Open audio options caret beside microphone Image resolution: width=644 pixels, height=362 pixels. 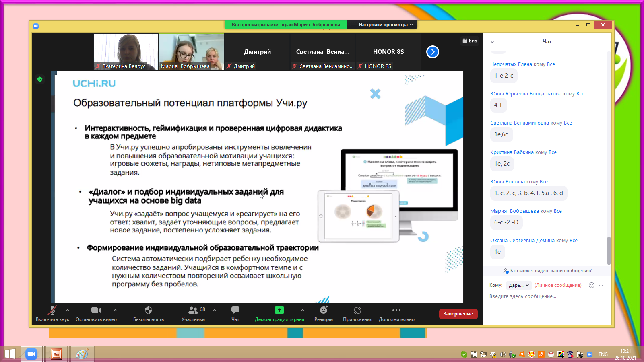click(x=68, y=310)
